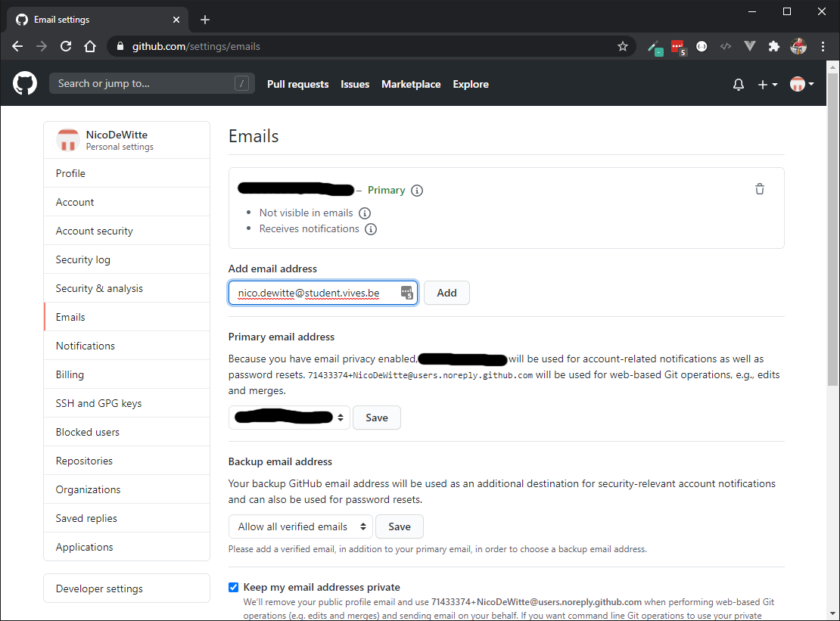Open the Extensions puzzle icon
The image size is (840, 621).
coord(773,47)
